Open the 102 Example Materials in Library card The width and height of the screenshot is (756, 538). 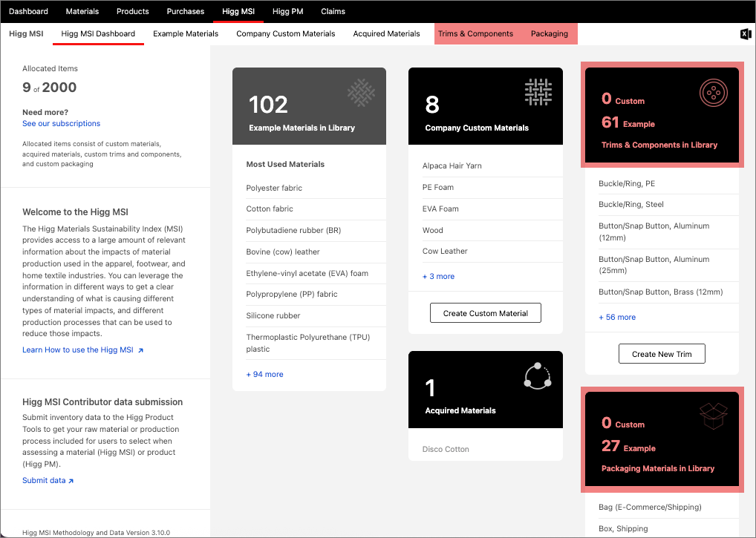pyautogui.click(x=309, y=106)
